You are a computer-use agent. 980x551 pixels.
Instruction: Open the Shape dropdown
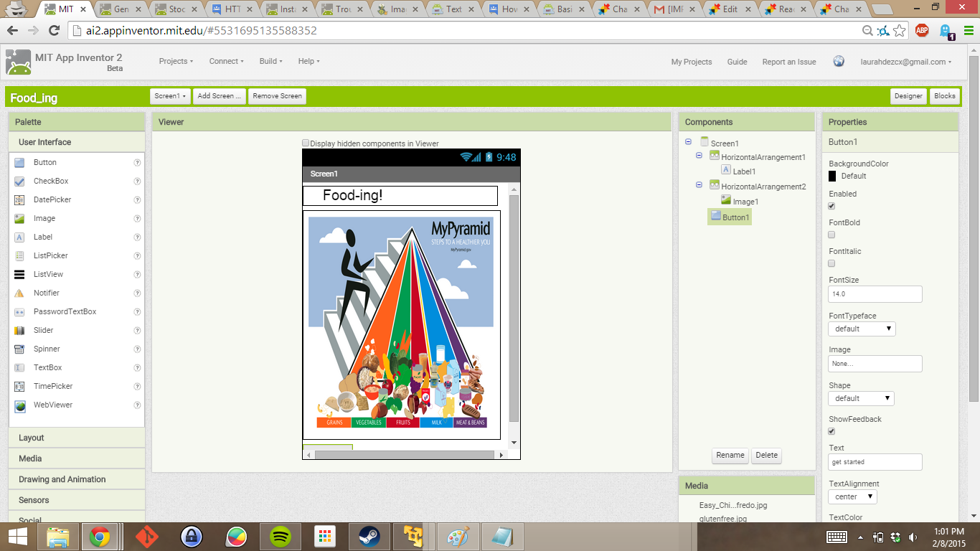pyautogui.click(x=861, y=398)
